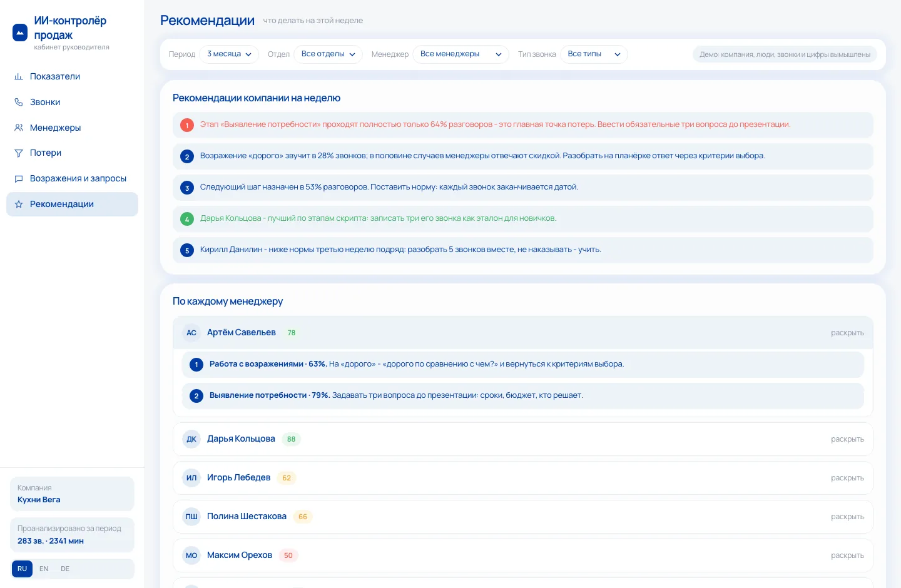Open the Тип звонка dropdown Все типы
This screenshot has width=901, height=588.
pyautogui.click(x=594, y=54)
